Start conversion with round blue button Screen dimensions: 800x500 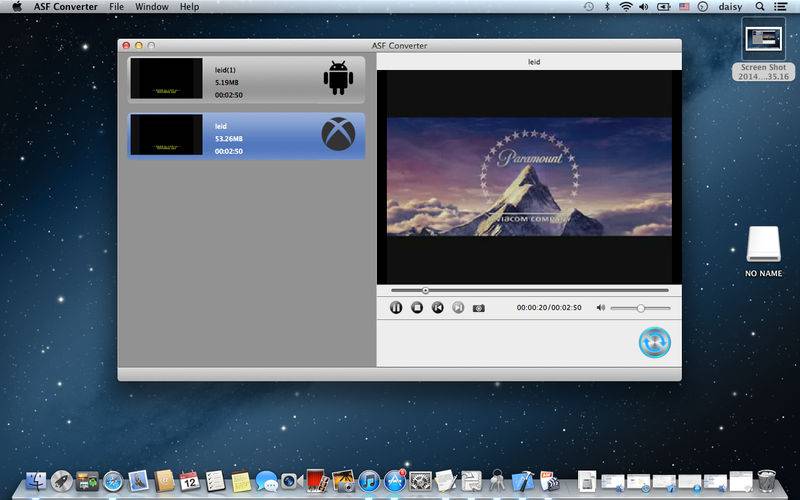click(x=655, y=342)
